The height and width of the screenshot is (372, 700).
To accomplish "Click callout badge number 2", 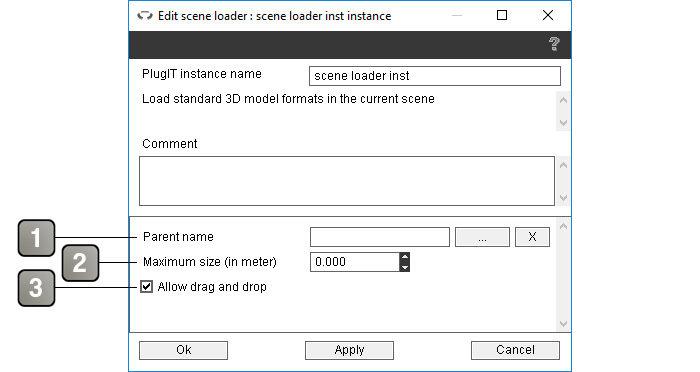I will point(80,263).
